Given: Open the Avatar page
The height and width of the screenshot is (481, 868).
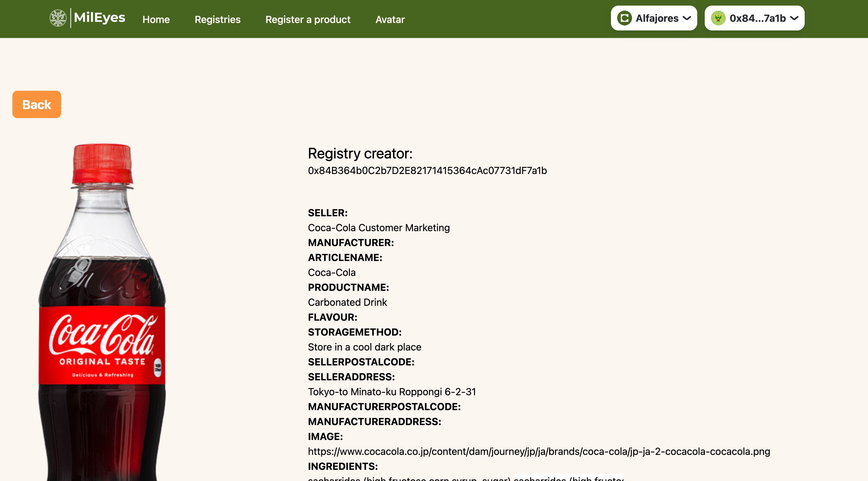Looking at the screenshot, I should click(390, 20).
